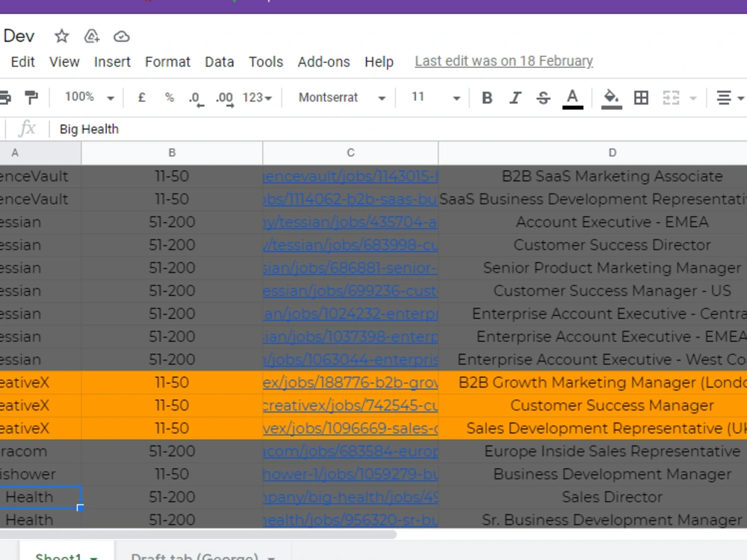Toggle italic formatting
747x560 pixels.
[515, 98]
